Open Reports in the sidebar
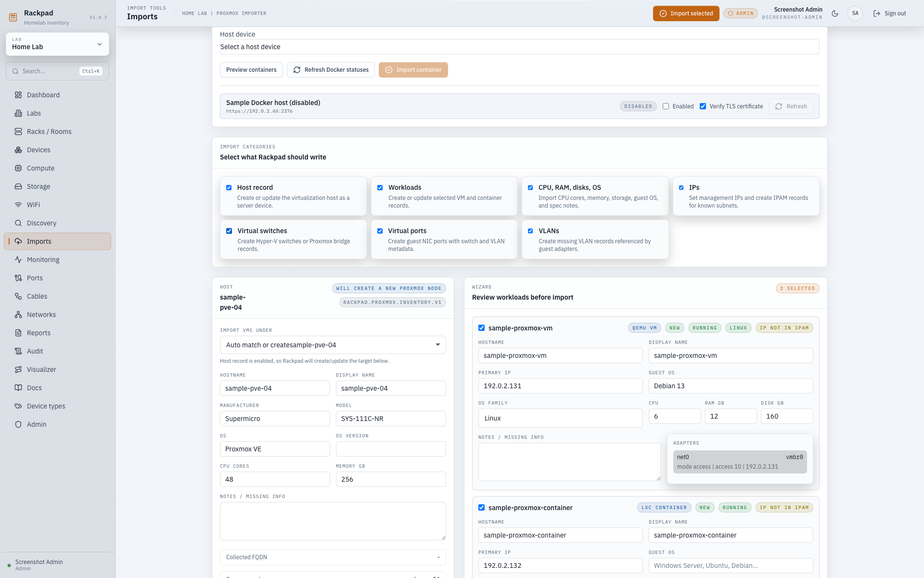 point(57,333)
